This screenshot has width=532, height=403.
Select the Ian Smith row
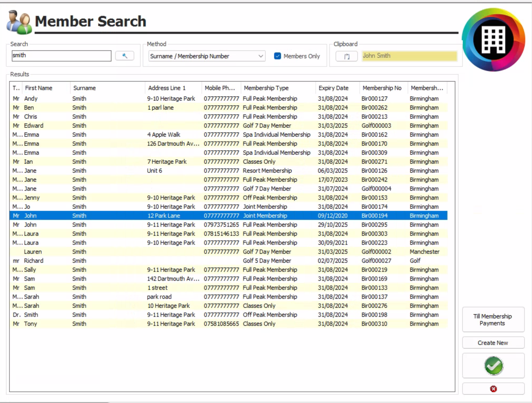[229, 162]
